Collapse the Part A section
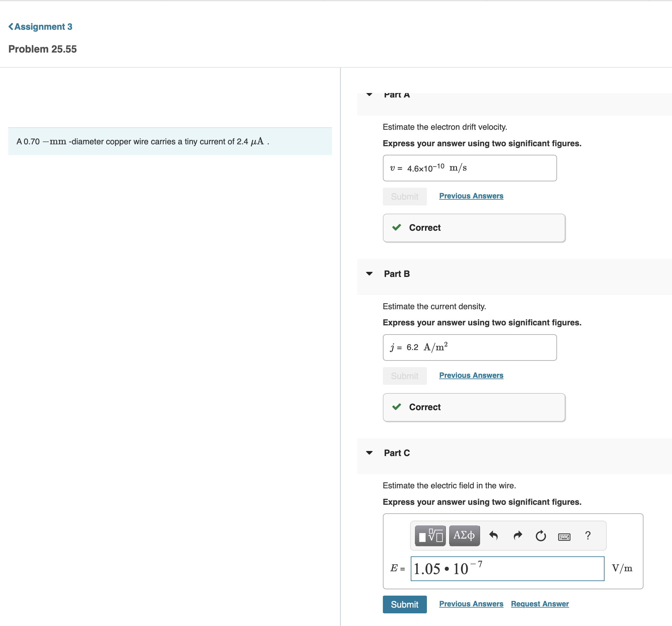This screenshot has height=626, width=672. point(369,95)
